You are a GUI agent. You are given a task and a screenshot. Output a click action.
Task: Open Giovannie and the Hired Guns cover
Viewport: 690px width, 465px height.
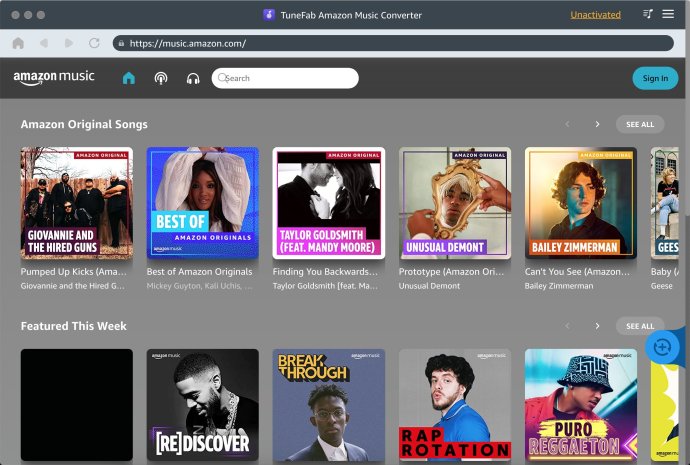pos(77,203)
